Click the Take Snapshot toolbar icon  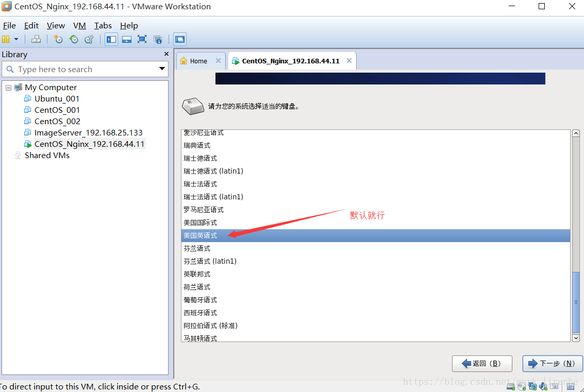(x=58, y=39)
